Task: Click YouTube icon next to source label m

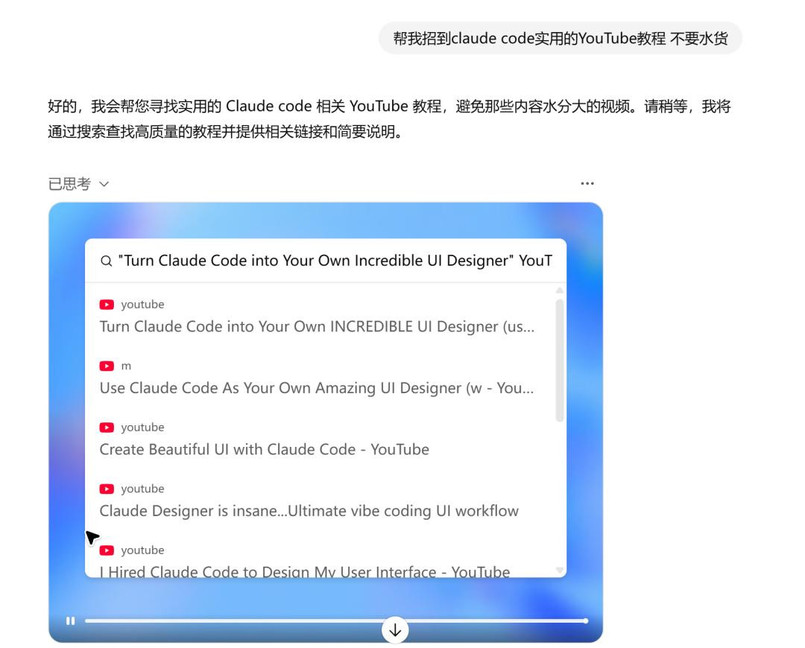Action: click(106, 366)
